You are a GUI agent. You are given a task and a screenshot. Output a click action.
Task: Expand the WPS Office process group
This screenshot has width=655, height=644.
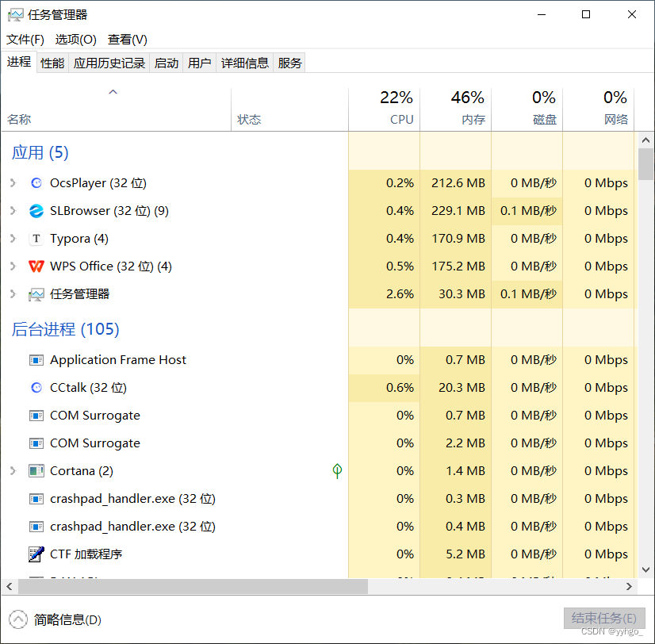[13, 266]
